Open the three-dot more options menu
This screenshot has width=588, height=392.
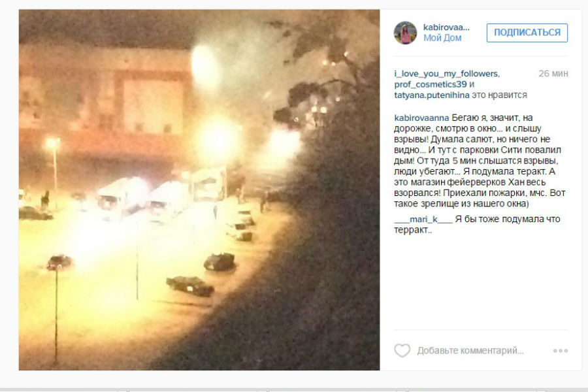561,351
